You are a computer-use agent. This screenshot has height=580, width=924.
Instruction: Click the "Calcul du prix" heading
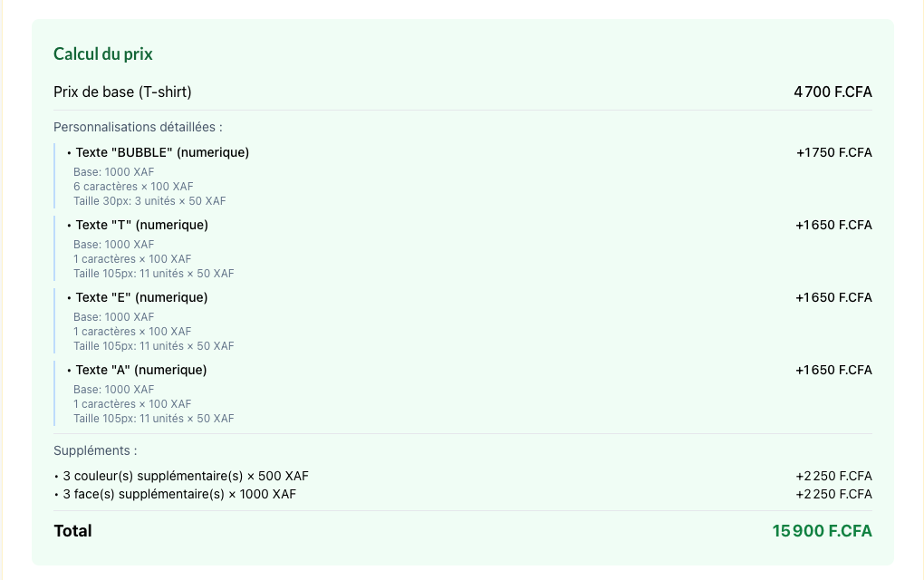[103, 54]
